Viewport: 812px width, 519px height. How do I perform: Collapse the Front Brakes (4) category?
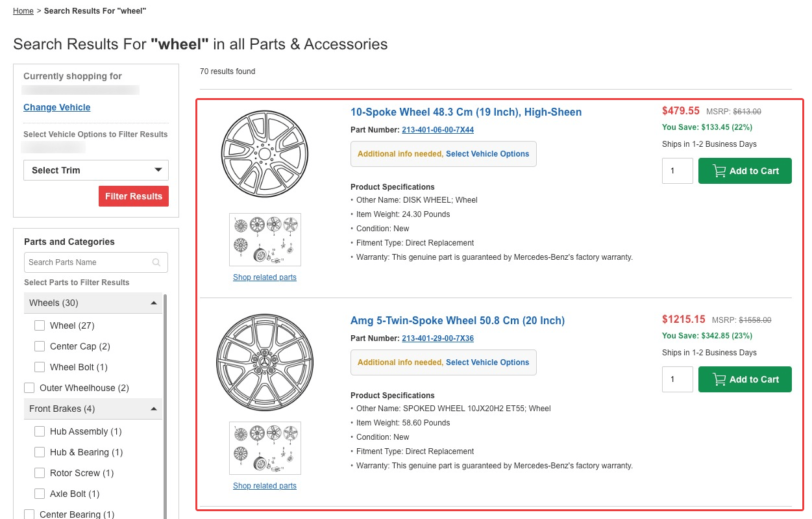click(153, 409)
